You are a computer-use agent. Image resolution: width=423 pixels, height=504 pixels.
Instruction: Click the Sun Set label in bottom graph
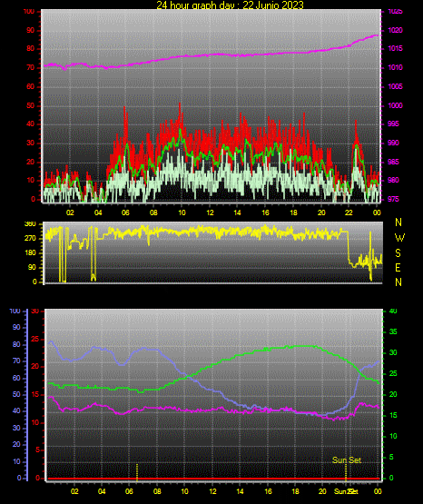click(x=347, y=460)
